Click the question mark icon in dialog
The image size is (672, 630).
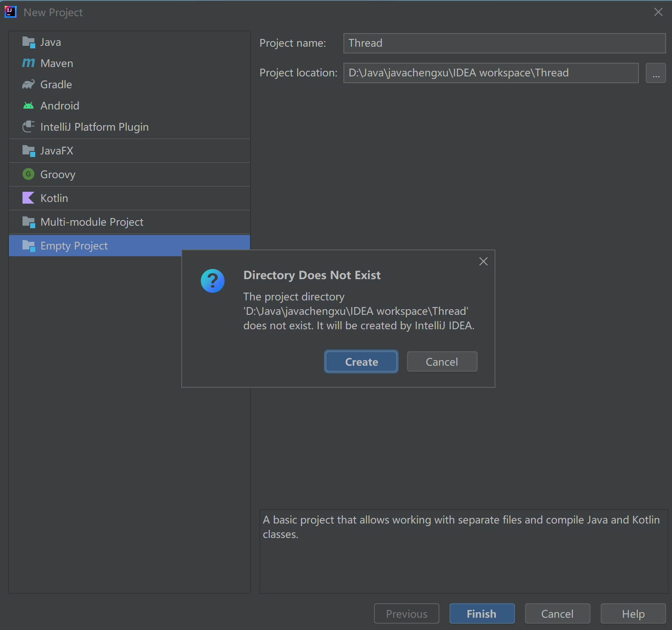[213, 281]
